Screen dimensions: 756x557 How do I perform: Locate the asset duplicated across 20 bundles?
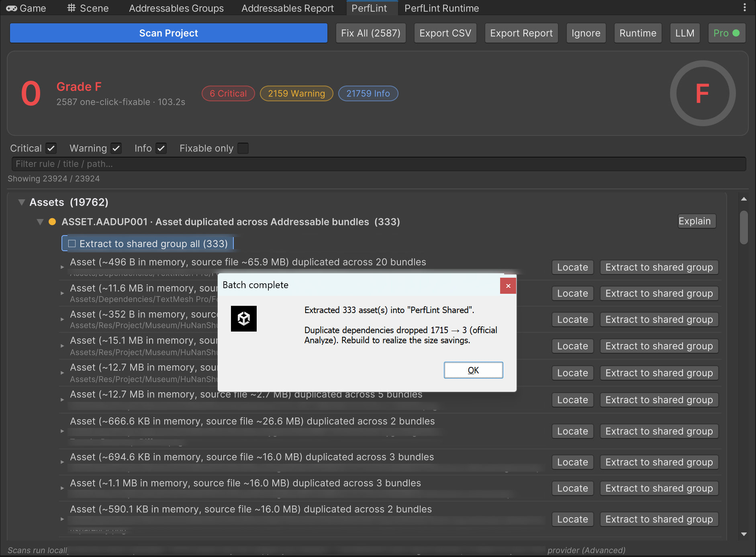click(x=573, y=267)
